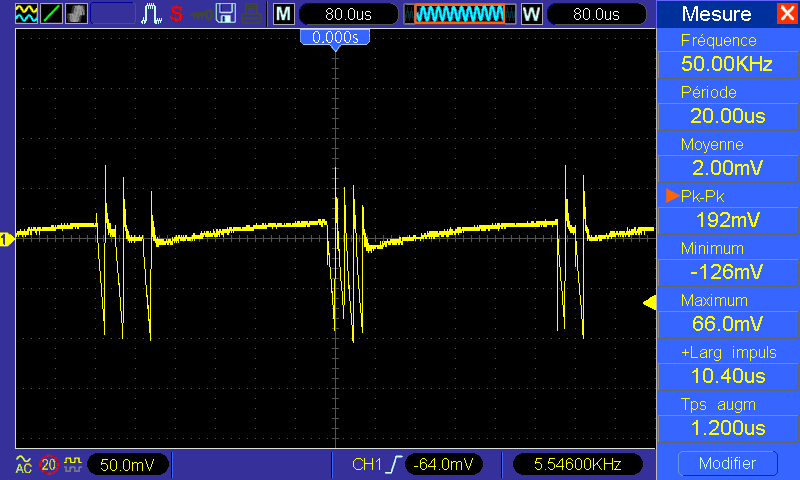Viewport: 800px width, 480px height.
Task: Click the 50.0mV vertical scale field
Action: [x=129, y=464]
